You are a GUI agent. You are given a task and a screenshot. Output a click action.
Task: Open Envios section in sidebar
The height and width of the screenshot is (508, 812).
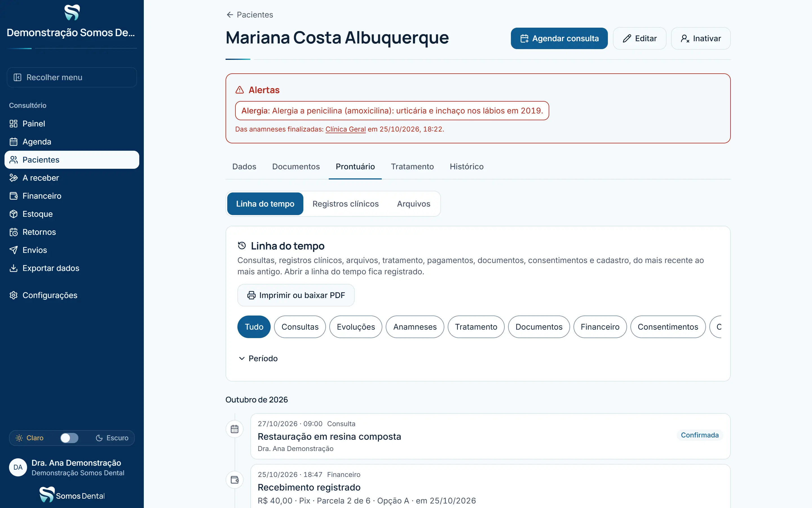[71, 250]
